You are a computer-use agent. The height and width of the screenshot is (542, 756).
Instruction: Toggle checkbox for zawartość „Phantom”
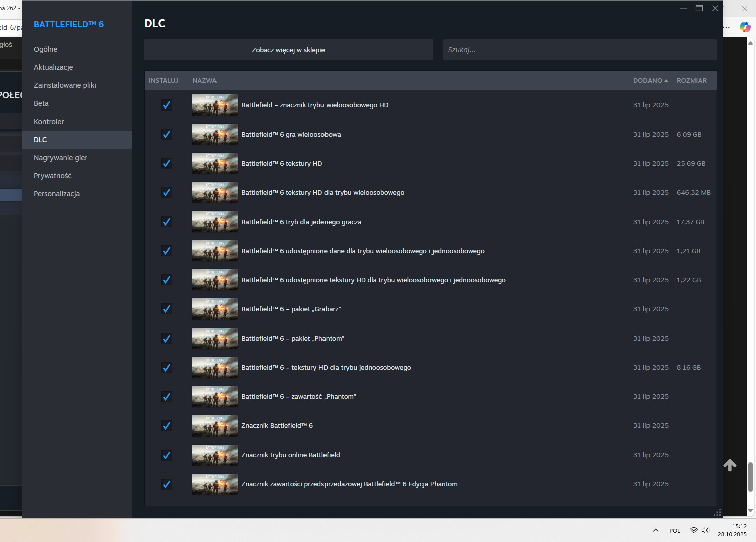pyautogui.click(x=167, y=396)
